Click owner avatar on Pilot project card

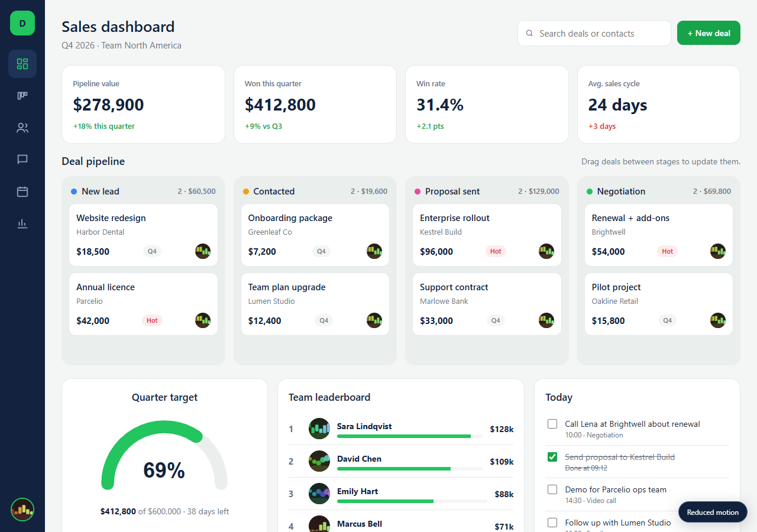point(718,320)
